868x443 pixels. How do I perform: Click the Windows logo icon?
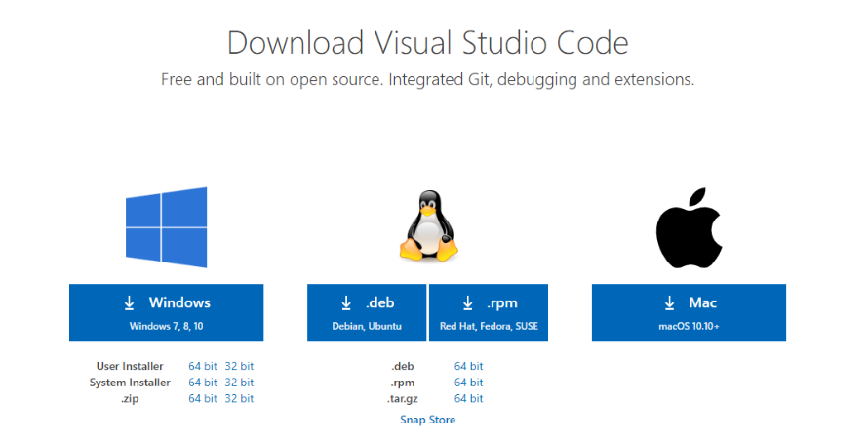tap(166, 227)
